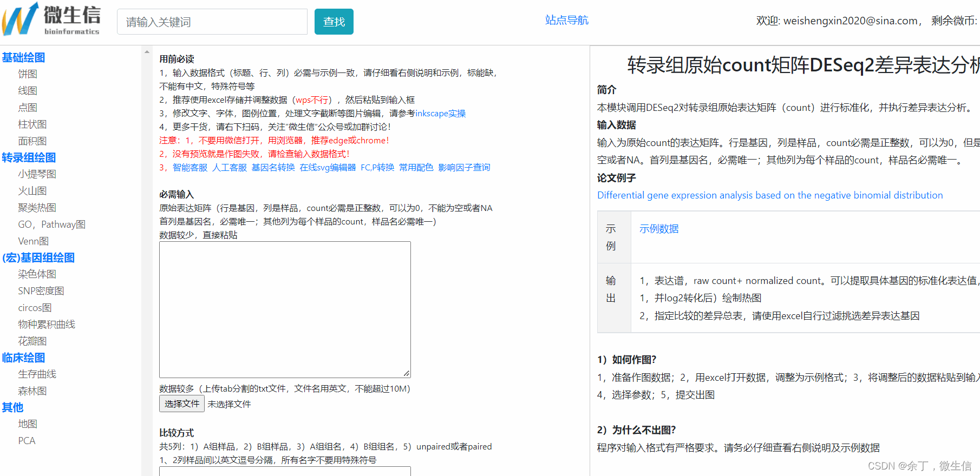
Task: Select 面积图 in the sidebar
Action: [32, 141]
